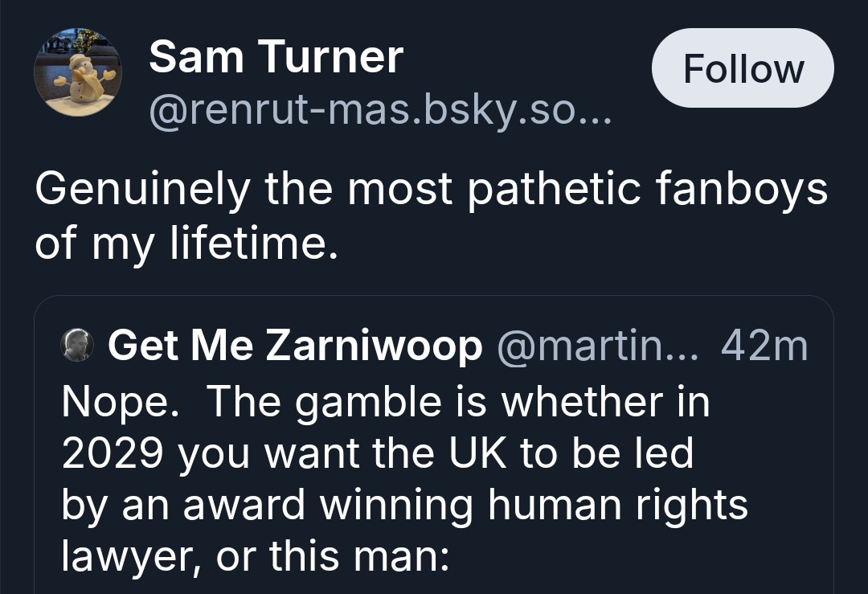Screen dimensions: 868x594
Task: Select the word "Genuinely" in the post
Action: (142, 190)
